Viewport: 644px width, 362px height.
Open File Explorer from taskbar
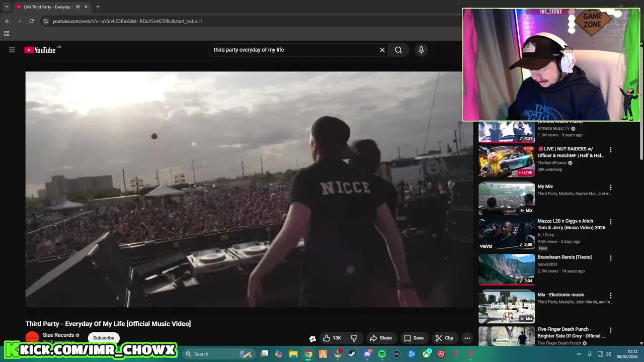point(293,354)
